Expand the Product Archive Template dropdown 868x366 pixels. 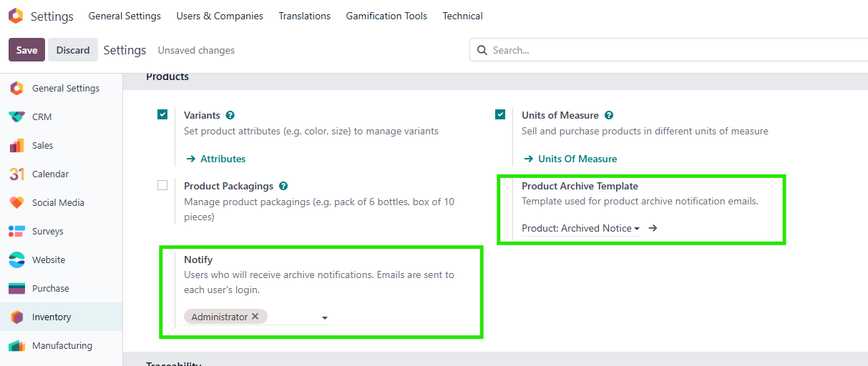point(636,229)
